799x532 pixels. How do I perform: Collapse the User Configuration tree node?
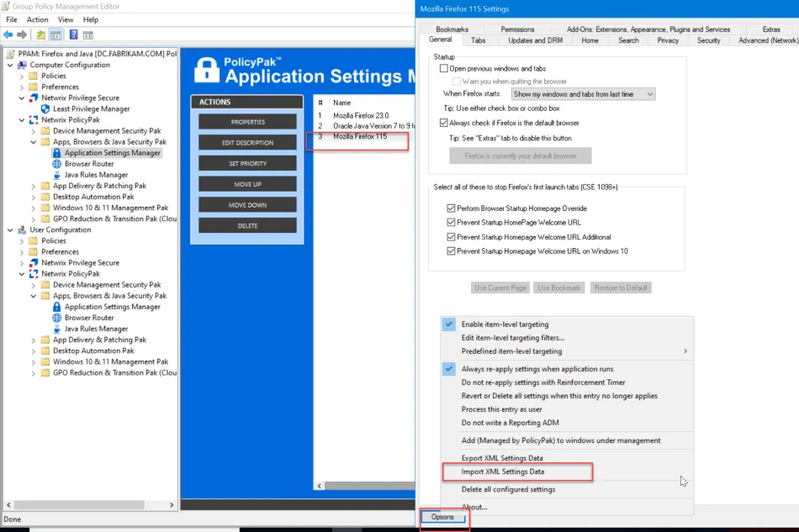point(10,230)
